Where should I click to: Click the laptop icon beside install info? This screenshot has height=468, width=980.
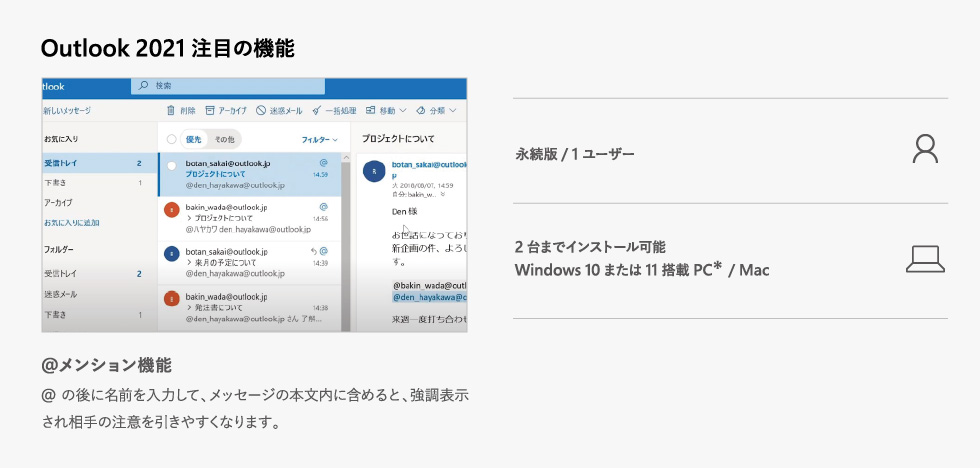pyautogui.click(x=925, y=259)
